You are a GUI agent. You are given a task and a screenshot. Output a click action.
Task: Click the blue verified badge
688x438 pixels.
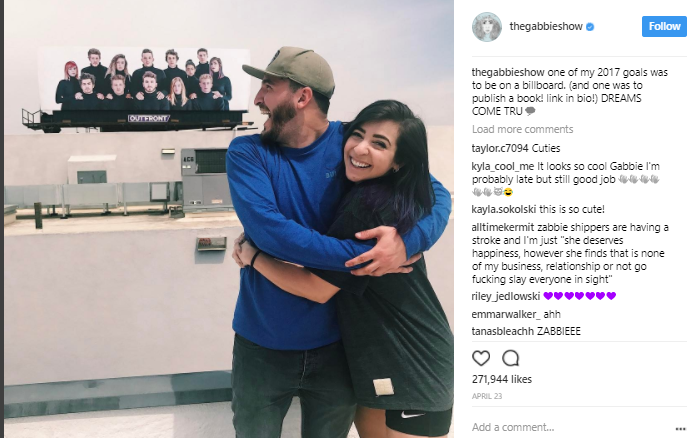pyautogui.click(x=590, y=27)
